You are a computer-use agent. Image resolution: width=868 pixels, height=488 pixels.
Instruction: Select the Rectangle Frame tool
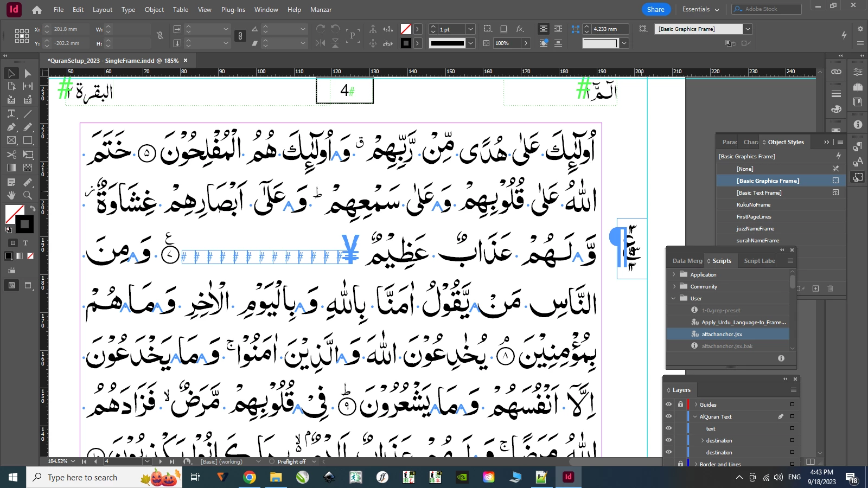tap(11, 140)
